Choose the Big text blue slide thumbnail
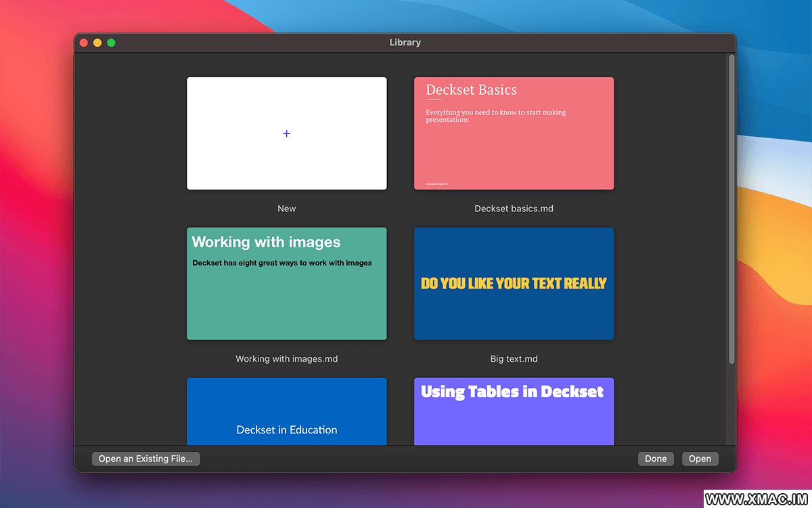This screenshot has height=508, width=812. 514,283
